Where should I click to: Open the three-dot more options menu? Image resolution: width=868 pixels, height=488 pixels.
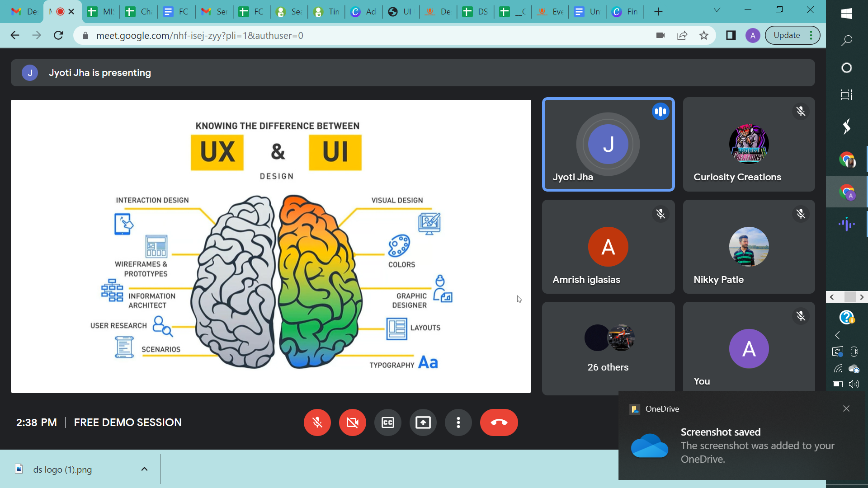pyautogui.click(x=458, y=422)
